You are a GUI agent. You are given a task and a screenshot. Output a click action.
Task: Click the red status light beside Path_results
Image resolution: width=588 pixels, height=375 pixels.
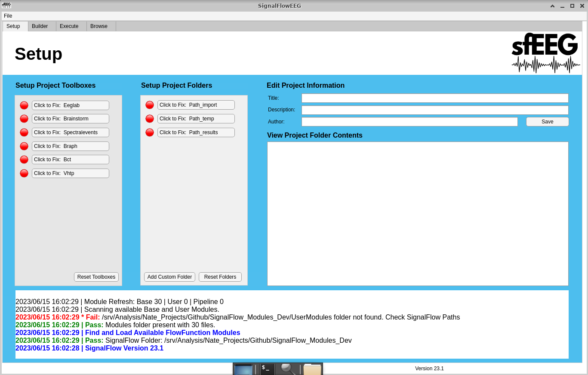pyautogui.click(x=150, y=132)
